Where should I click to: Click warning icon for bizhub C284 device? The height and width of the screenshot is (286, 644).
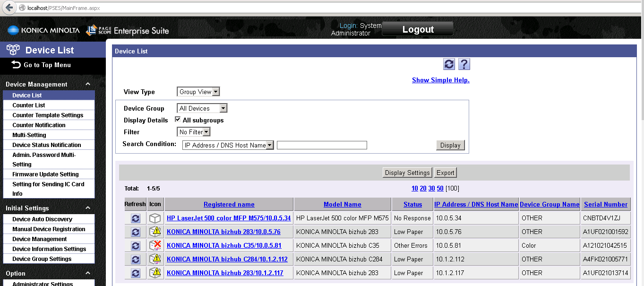tap(155, 259)
